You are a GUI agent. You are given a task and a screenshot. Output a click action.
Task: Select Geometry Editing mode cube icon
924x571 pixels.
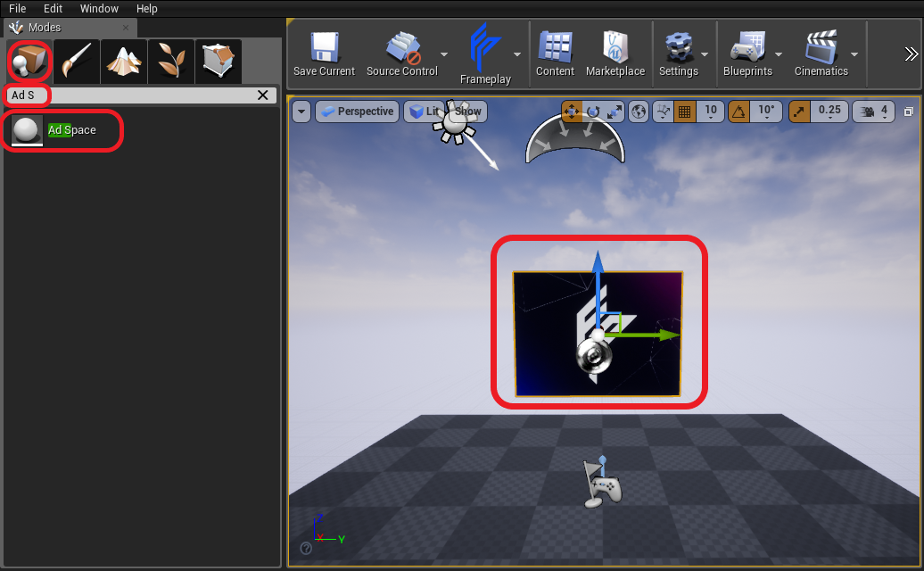(x=218, y=62)
